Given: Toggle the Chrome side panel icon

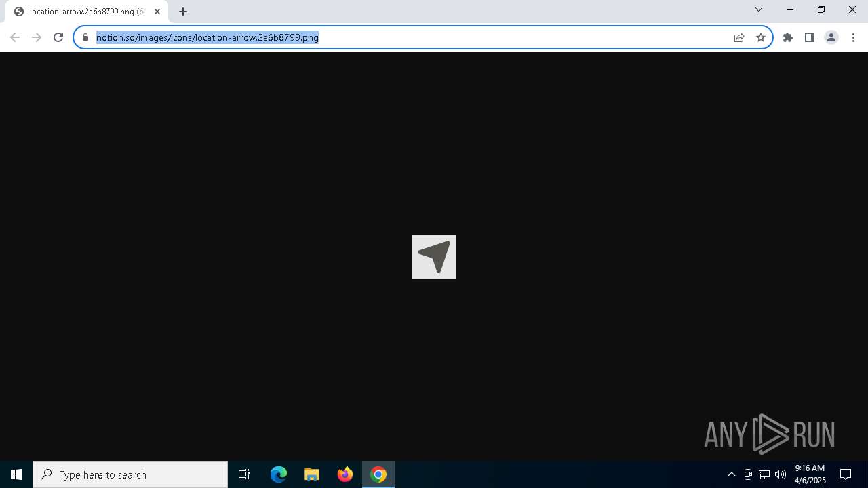Looking at the screenshot, I should click(x=810, y=37).
